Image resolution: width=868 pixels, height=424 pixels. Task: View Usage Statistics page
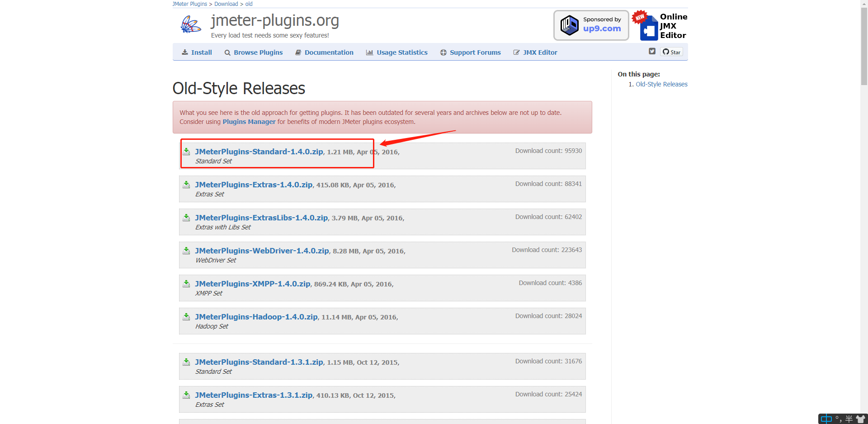396,52
